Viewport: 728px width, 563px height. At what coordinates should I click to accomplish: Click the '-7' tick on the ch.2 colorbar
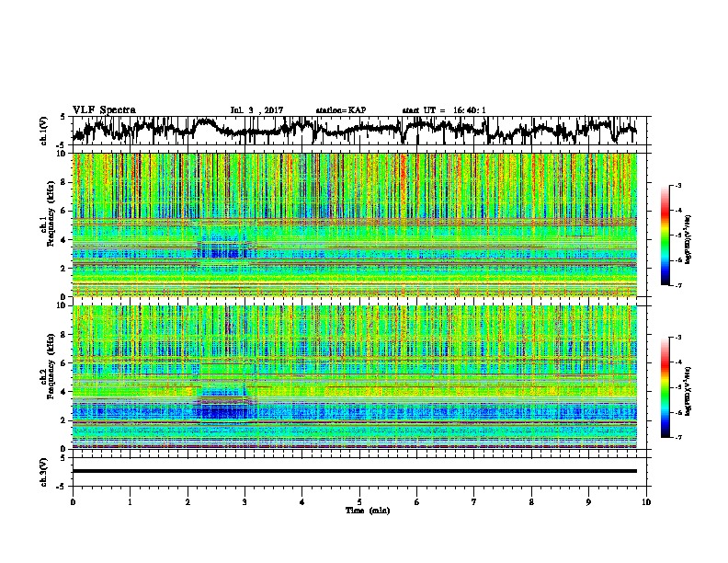click(x=678, y=437)
